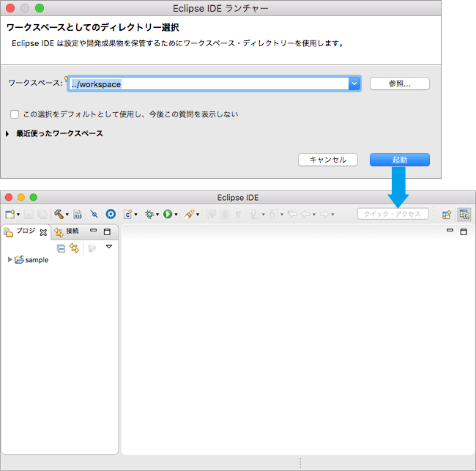Click the New C source file icon

pyautogui.click(x=128, y=215)
